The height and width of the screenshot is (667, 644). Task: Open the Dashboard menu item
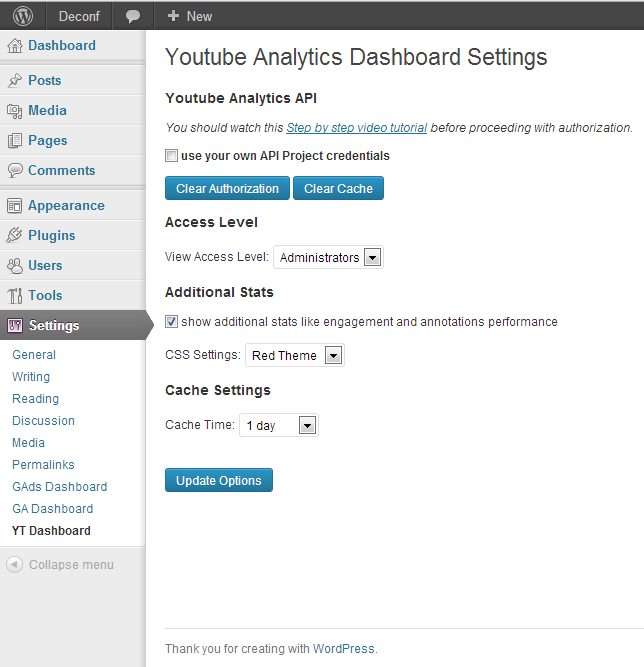tap(62, 46)
